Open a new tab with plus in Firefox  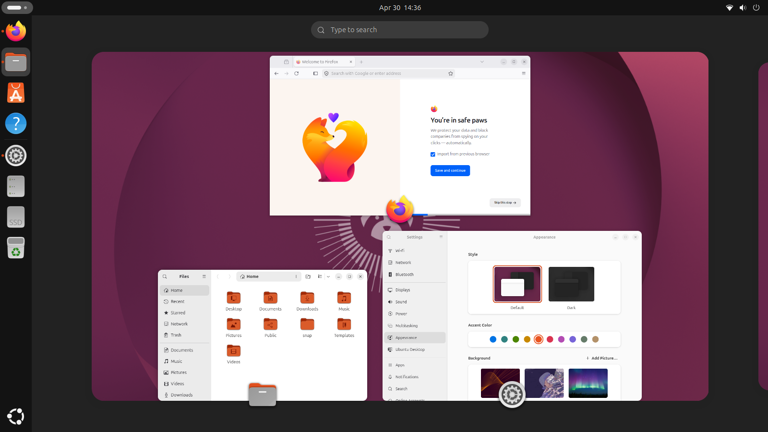[361, 62]
